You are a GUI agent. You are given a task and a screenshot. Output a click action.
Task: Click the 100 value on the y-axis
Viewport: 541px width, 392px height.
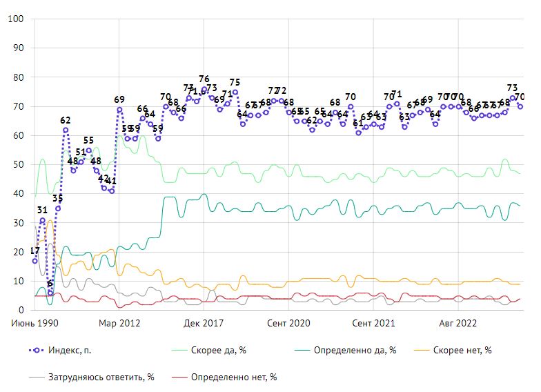click(x=15, y=19)
